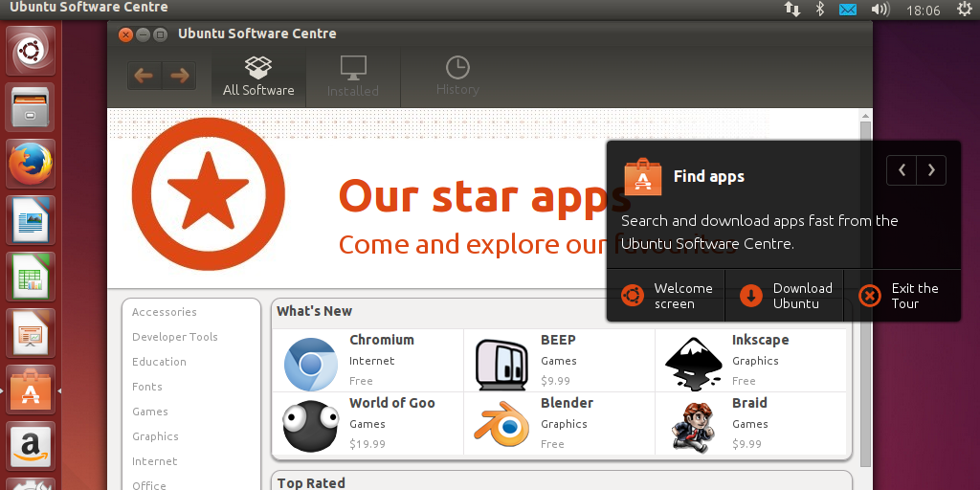Open the Inkscape app icon
Image resolution: width=980 pixels, height=490 pixels.
pos(693,364)
